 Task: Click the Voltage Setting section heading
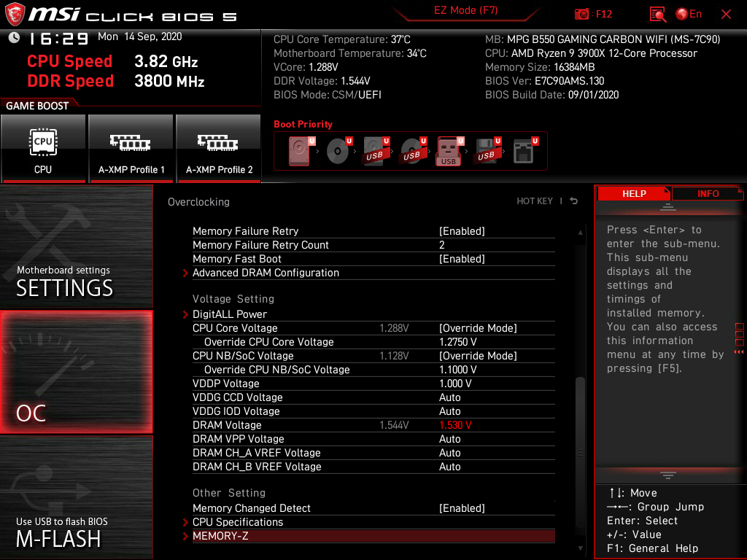click(x=233, y=299)
